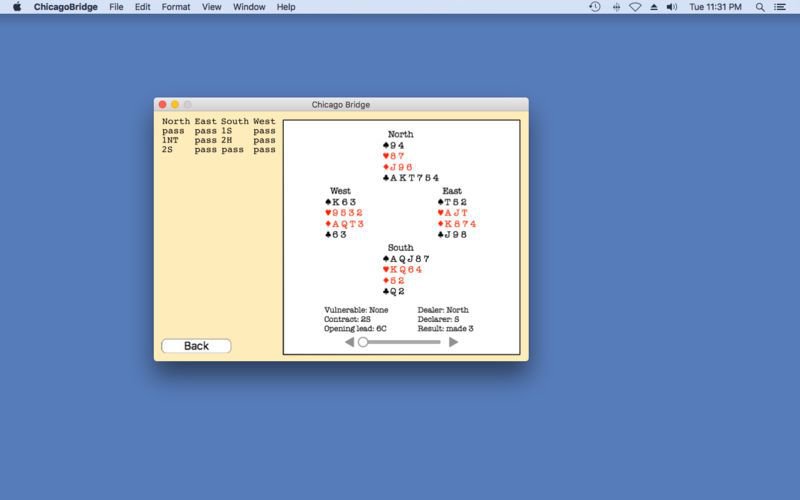Click the South column header in auction
This screenshot has height=500, width=800.
235,121
